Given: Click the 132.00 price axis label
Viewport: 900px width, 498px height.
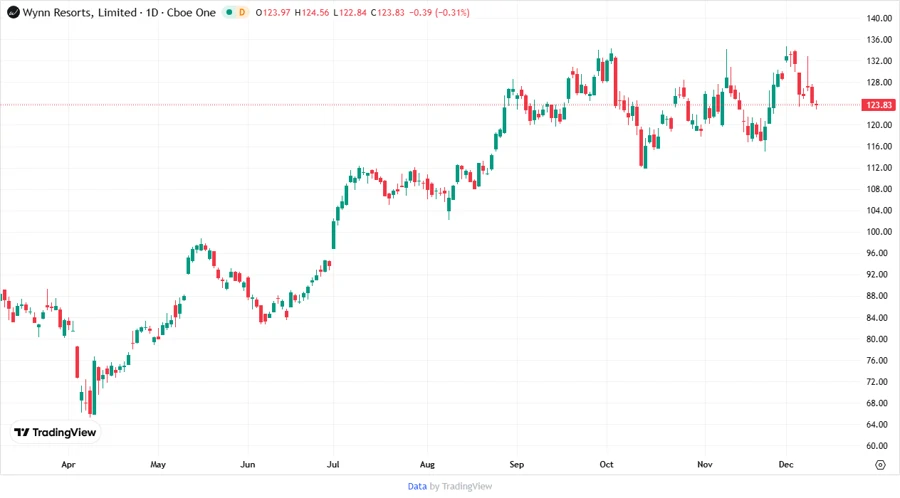Looking at the screenshot, I should pyautogui.click(x=879, y=61).
